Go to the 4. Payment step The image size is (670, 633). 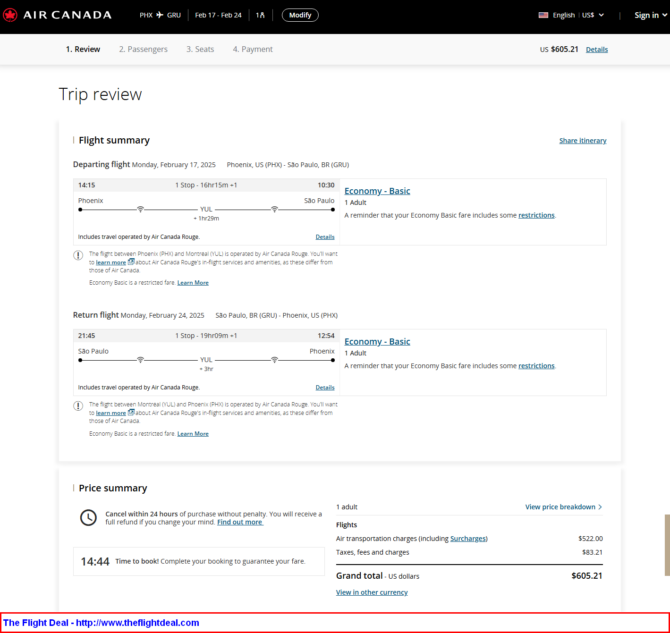[253, 49]
